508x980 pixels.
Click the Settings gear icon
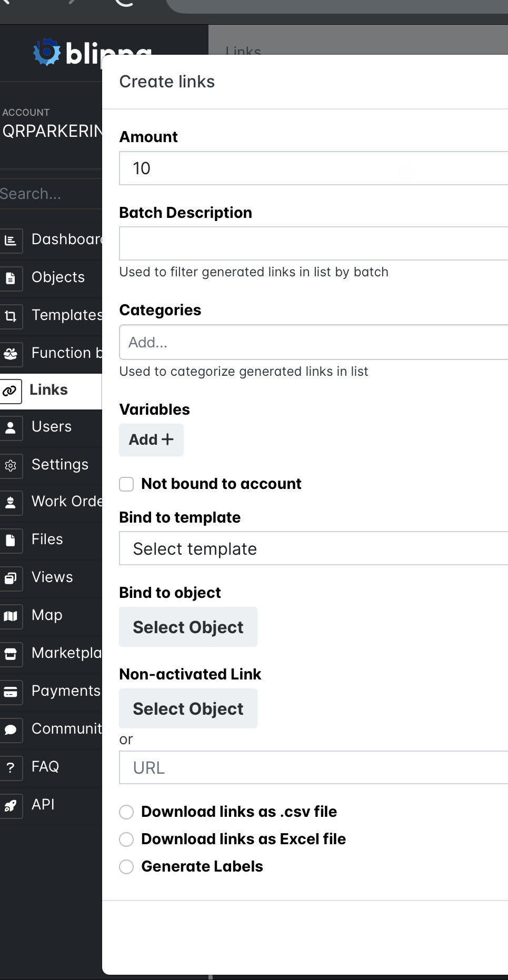click(x=11, y=465)
